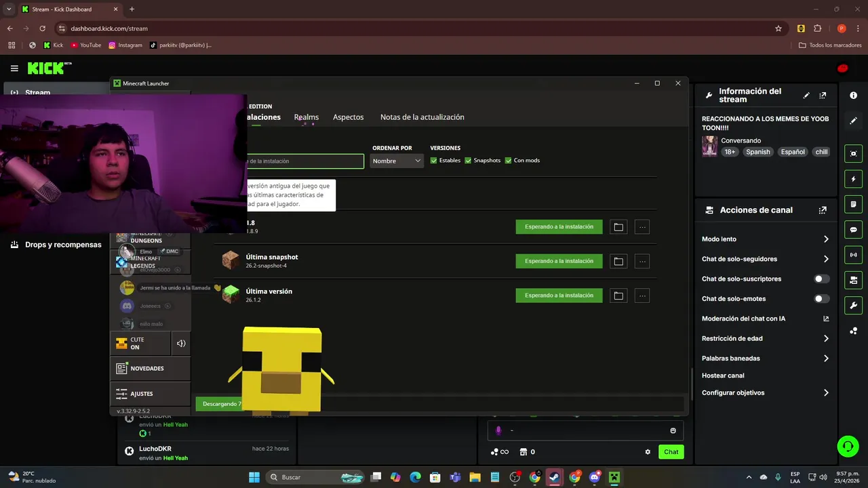
Task: Open the Discord icon in the taskbar
Action: tap(595, 477)
